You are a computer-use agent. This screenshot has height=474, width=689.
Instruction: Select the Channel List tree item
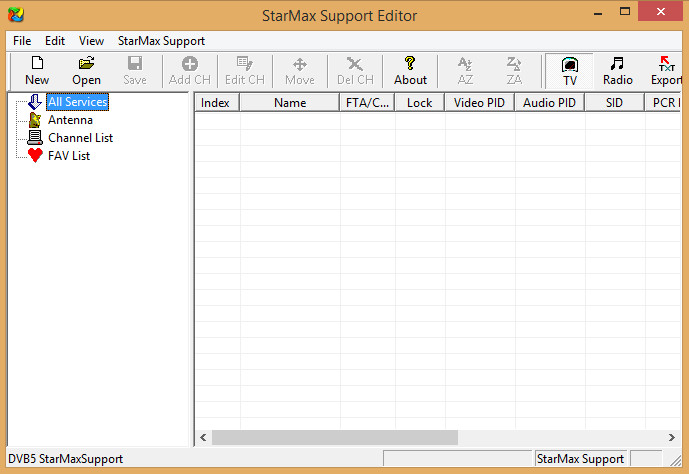click(x=80, y=138)
